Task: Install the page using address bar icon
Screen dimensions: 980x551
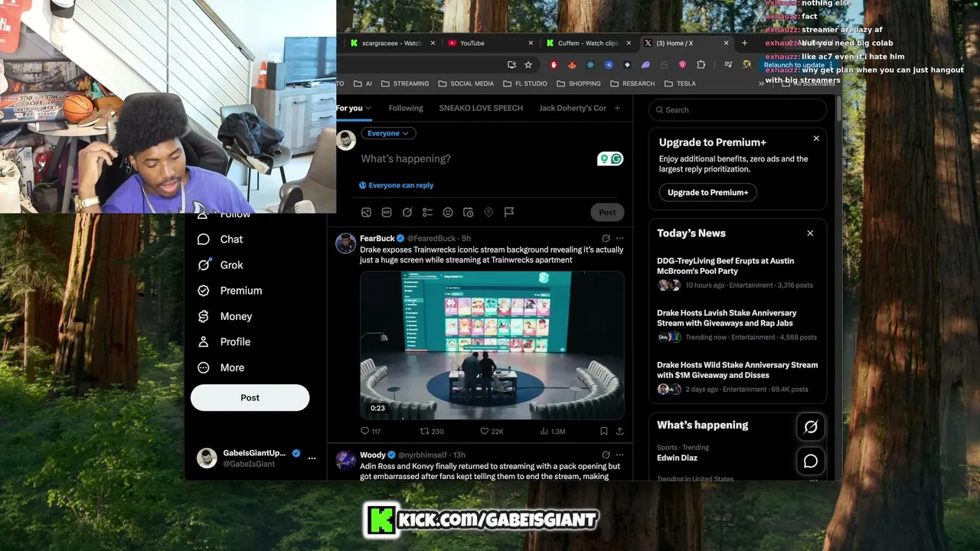Action: (511, 65)
